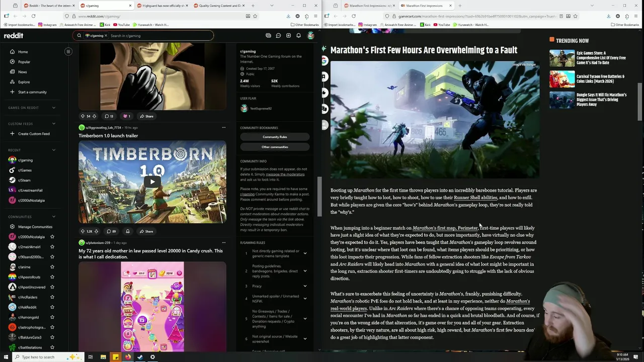Open the 13 comments on top post

[109, 116]
